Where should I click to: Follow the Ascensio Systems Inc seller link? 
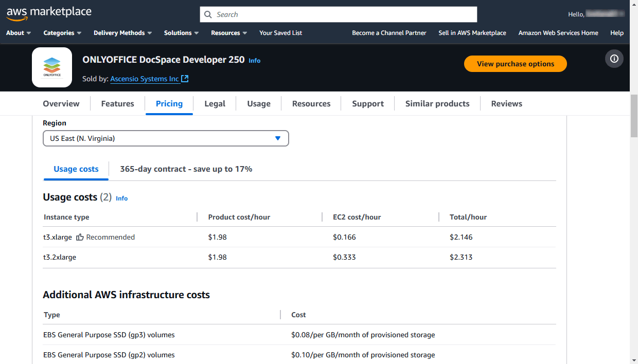point(145,79)
